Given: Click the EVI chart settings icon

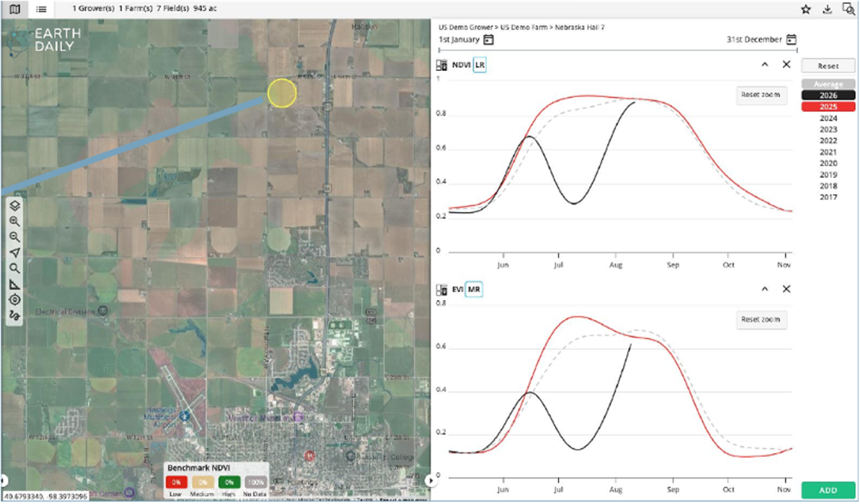Looking at the screenshot, I should (x=442, y=289).
